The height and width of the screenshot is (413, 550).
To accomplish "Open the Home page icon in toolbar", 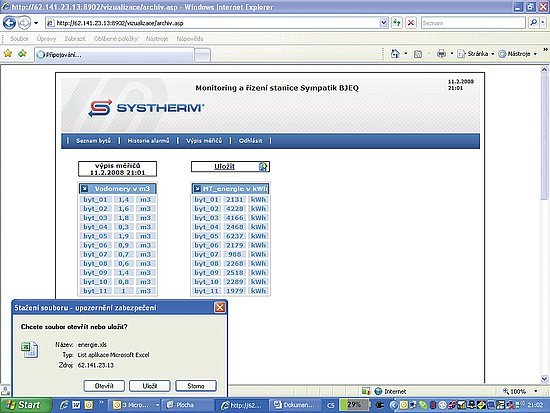I will click(x=395, y=54).
